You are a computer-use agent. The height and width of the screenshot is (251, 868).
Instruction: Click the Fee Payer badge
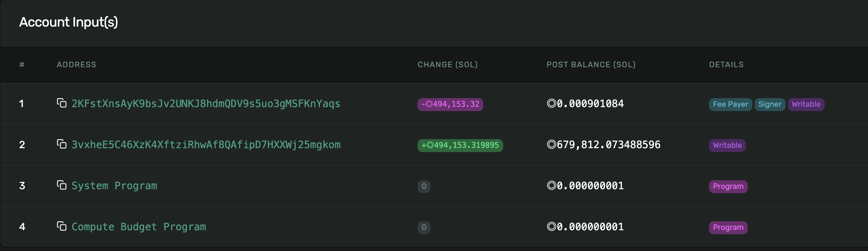(730, 104)
